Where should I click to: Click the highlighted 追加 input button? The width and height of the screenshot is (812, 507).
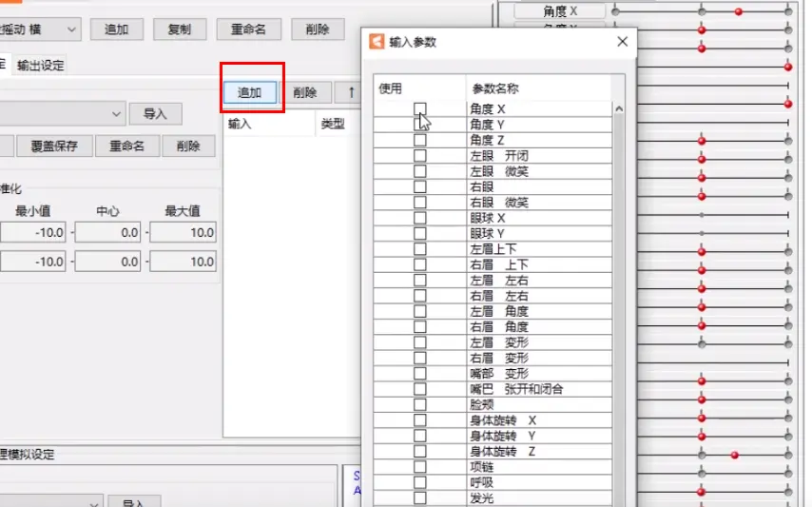point(250,92)
